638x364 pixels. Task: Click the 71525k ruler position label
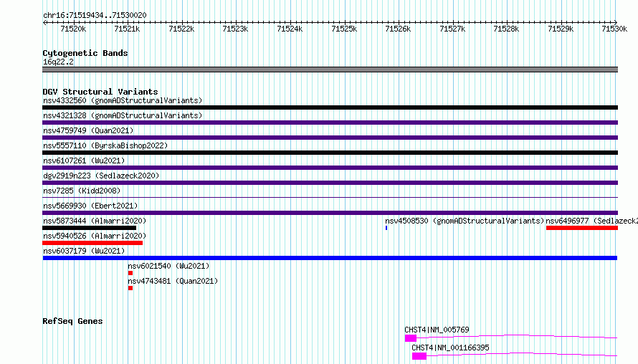344,29
